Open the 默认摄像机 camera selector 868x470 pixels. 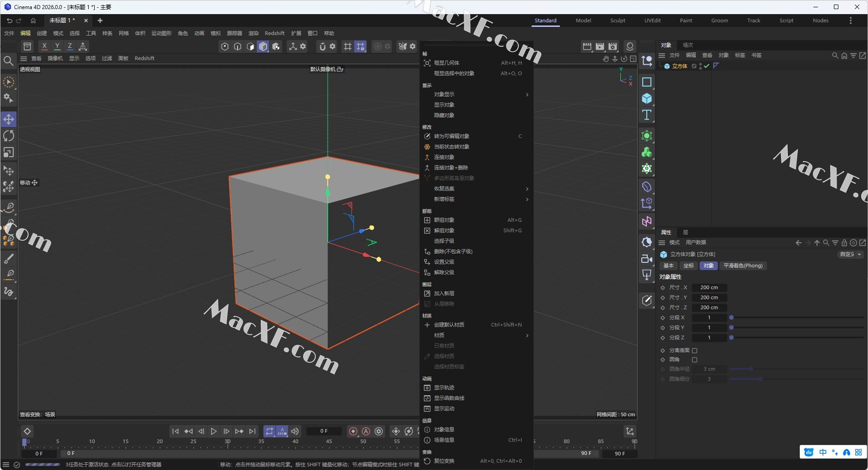click(x=326, y=69)
